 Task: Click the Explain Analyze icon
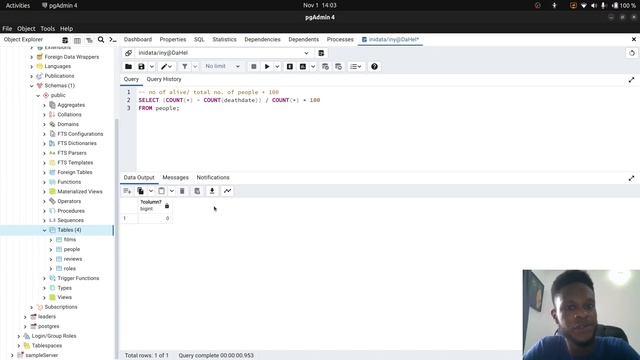point(303,67)
